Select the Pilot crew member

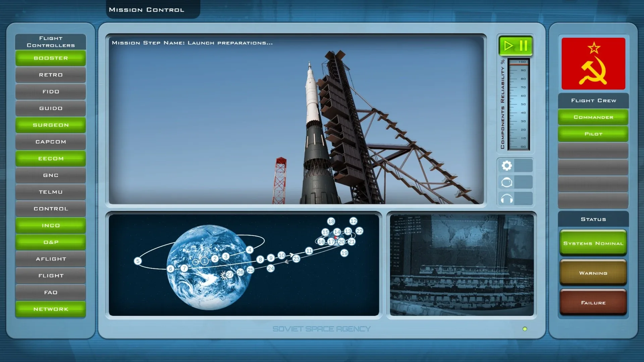[x=593, y=134]
